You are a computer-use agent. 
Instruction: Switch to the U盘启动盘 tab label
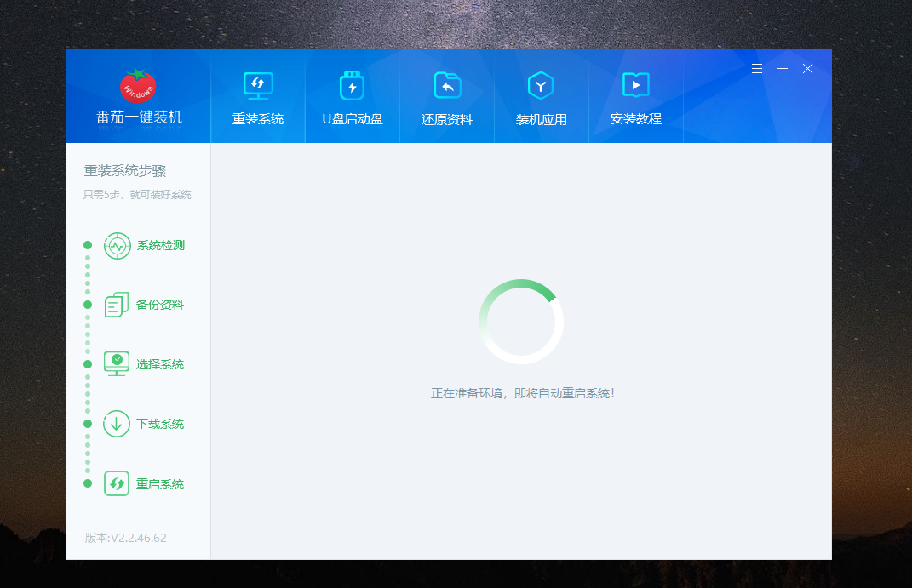[x=353, y=119]
